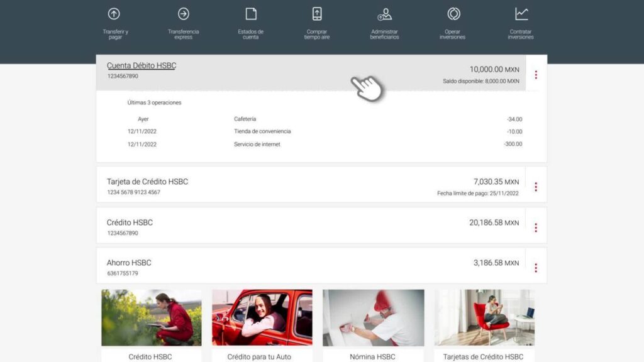Click the Transferir y pagar label

[116, 35]
